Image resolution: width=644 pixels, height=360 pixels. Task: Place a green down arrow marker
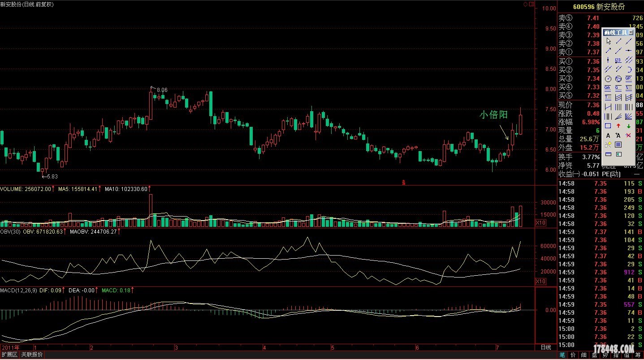pyautogui.click(x=629, y=126)
